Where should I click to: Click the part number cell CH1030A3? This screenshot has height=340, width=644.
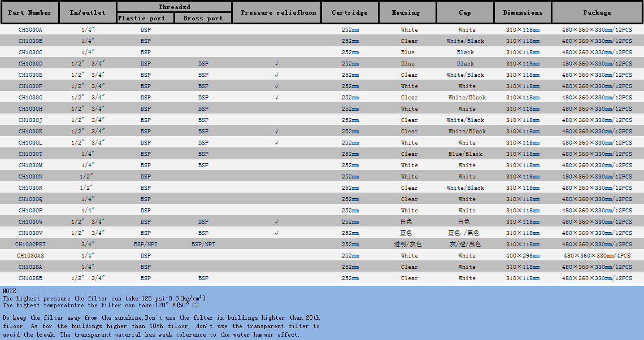coord(30,256)
